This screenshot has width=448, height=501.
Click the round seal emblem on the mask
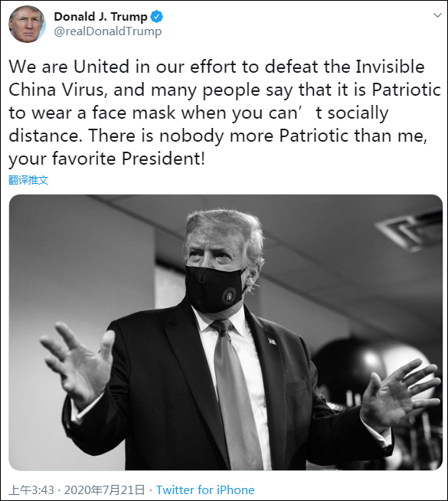click(229, 296)
